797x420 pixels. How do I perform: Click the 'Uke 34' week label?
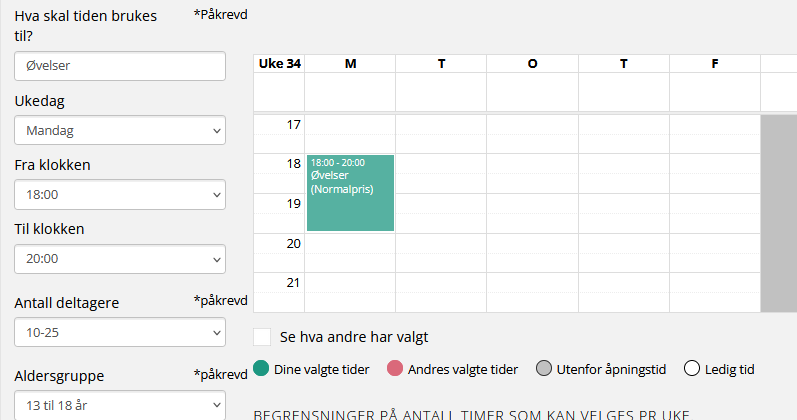pos(280,64)
